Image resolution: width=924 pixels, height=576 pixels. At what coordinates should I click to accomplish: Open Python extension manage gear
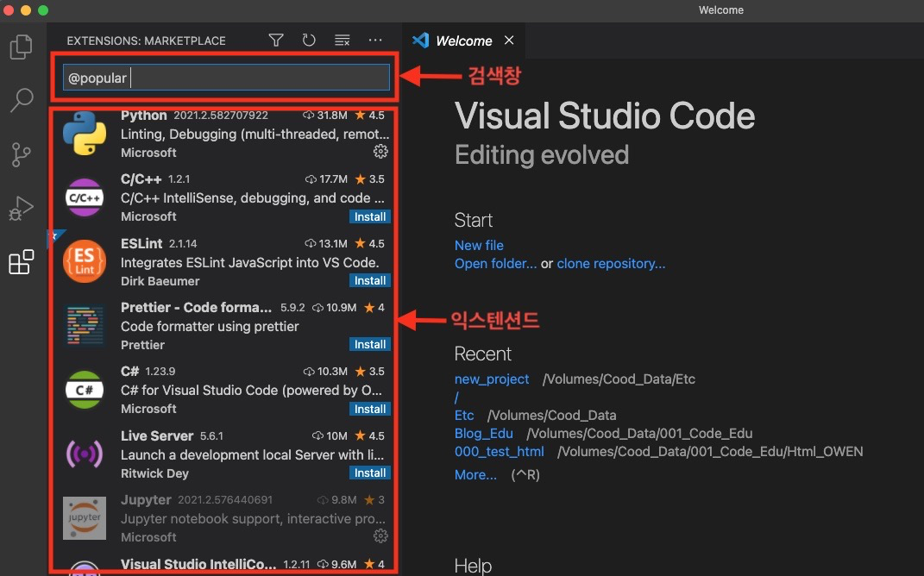pos(380,152)
